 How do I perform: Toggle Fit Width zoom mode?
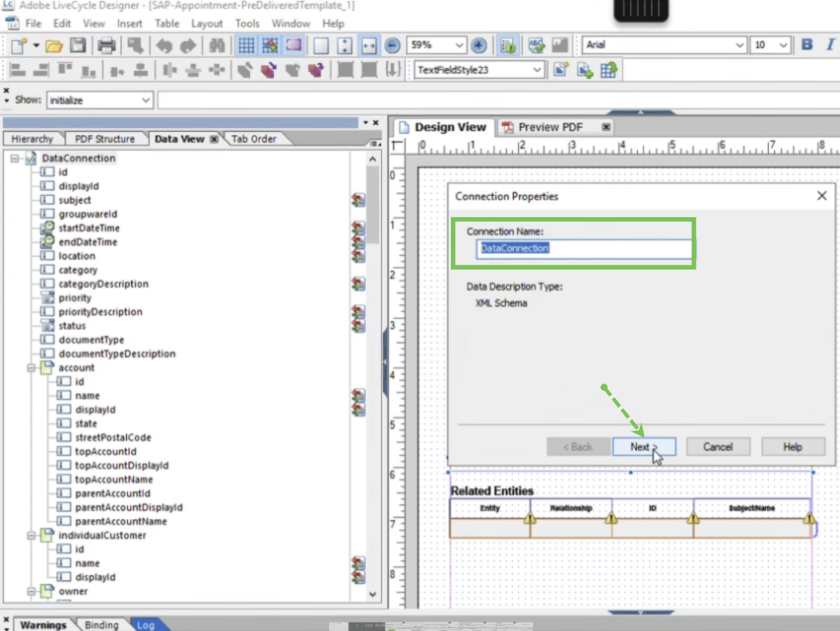coord(369,46)
